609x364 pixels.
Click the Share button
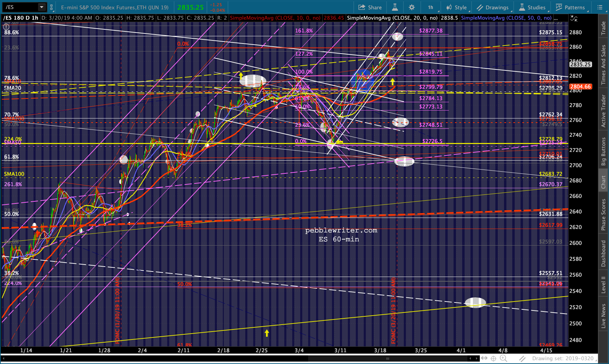[x=370, y=7]
